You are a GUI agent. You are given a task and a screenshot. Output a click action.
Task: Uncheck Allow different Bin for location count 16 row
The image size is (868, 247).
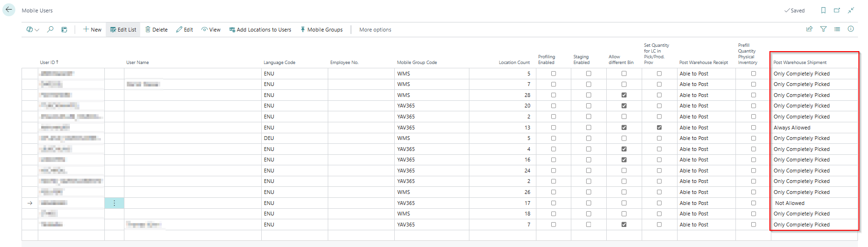(x=624, y=160)
